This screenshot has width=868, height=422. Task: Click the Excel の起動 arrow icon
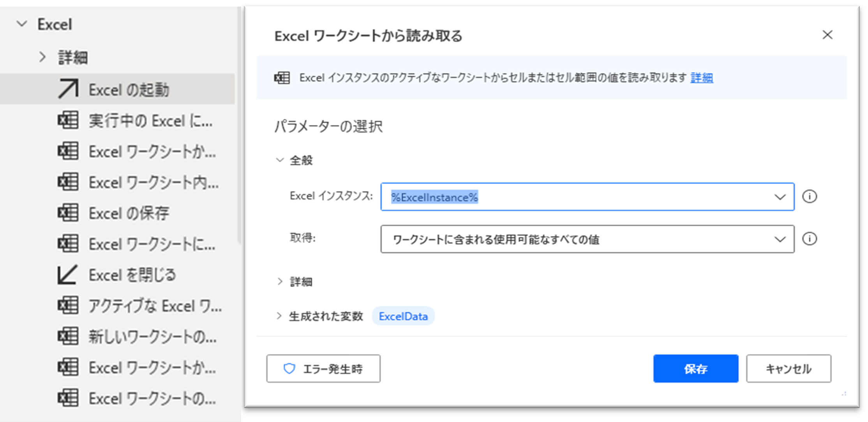point(68,89)
